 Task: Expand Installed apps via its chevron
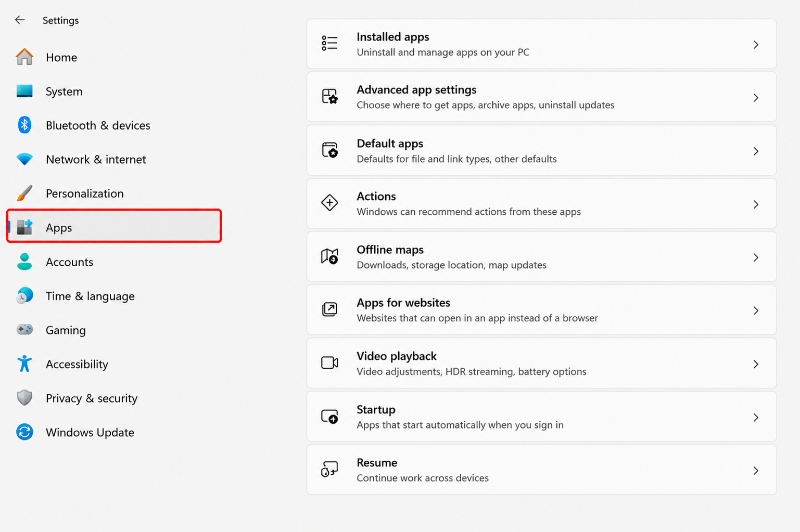(x=756, y=45)
